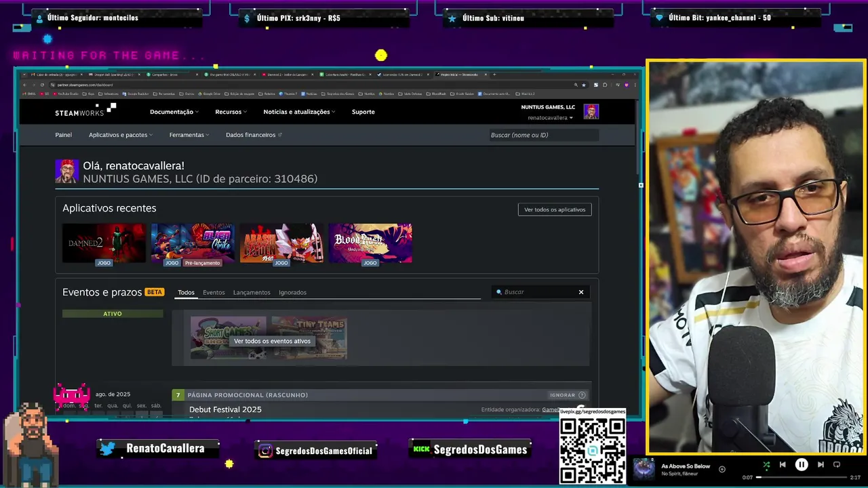Click the user avatar in Steamworks header
This screenshot has height=488, width=868.
[x=591, y=112]
